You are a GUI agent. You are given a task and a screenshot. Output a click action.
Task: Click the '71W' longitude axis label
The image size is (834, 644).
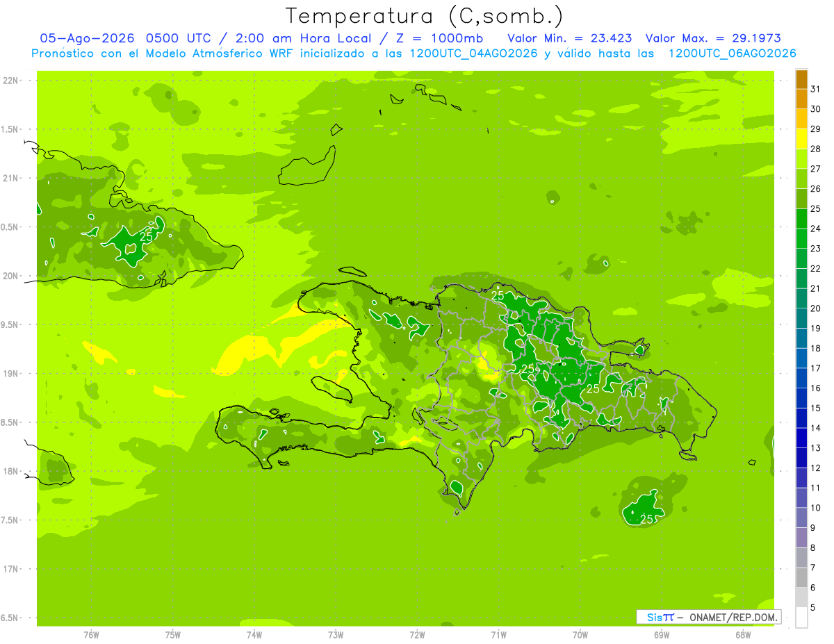pyautogui.click(x=498, y=635)
